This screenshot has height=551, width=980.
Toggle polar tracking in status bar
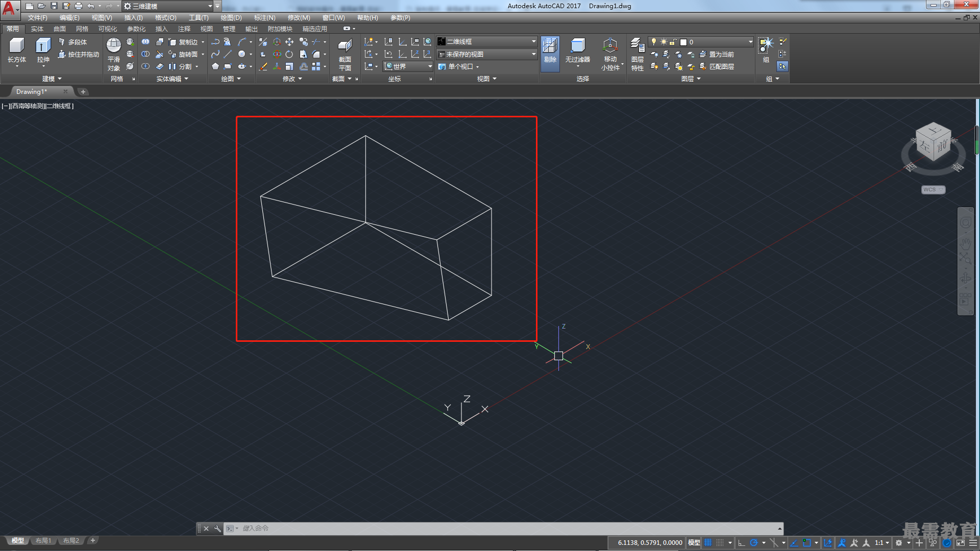[x=754, y=543]
